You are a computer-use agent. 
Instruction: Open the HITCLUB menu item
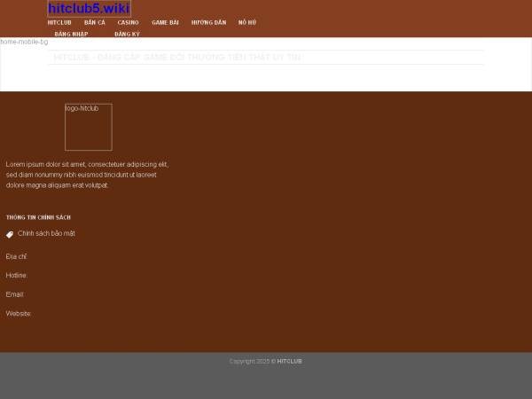(x=59, y=22)
